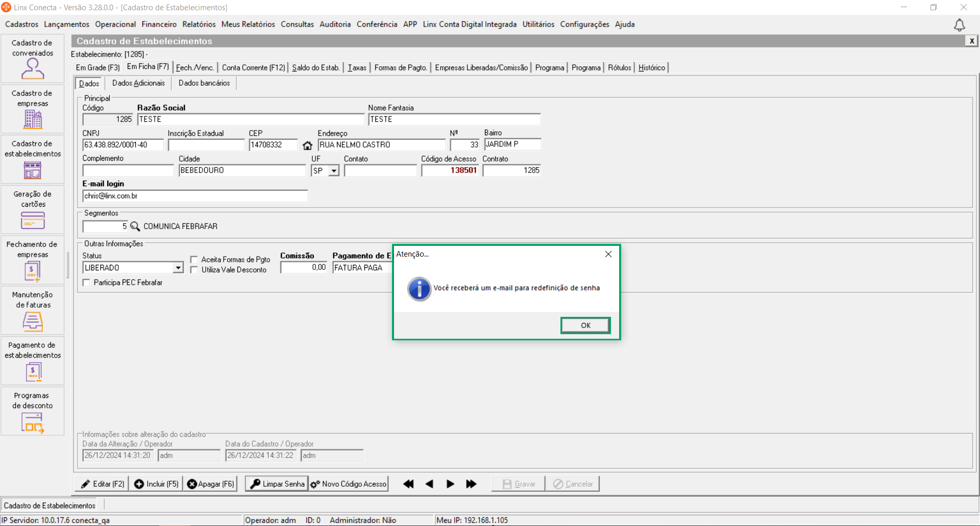
Task: Open Cadastro de conveniados sidebar icon
Action: coord(33,68)
